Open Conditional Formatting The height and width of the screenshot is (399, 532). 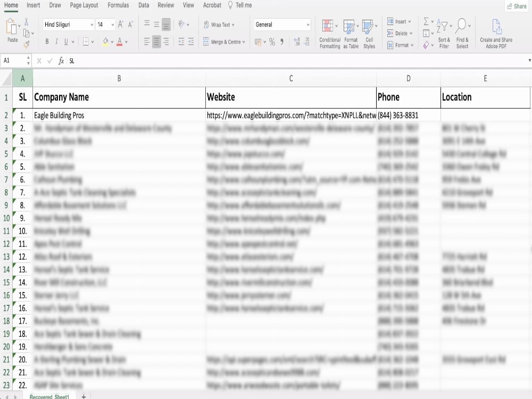[x=329, y=34]
